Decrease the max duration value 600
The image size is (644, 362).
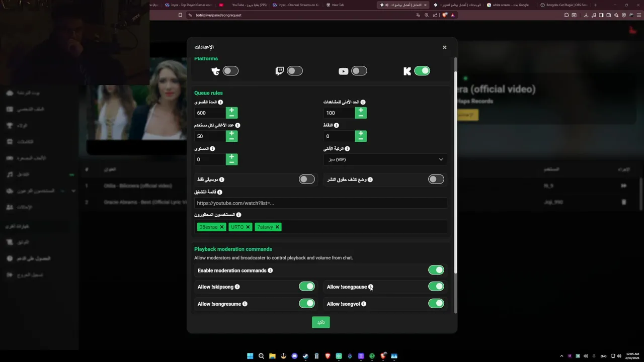pos(231,116)
